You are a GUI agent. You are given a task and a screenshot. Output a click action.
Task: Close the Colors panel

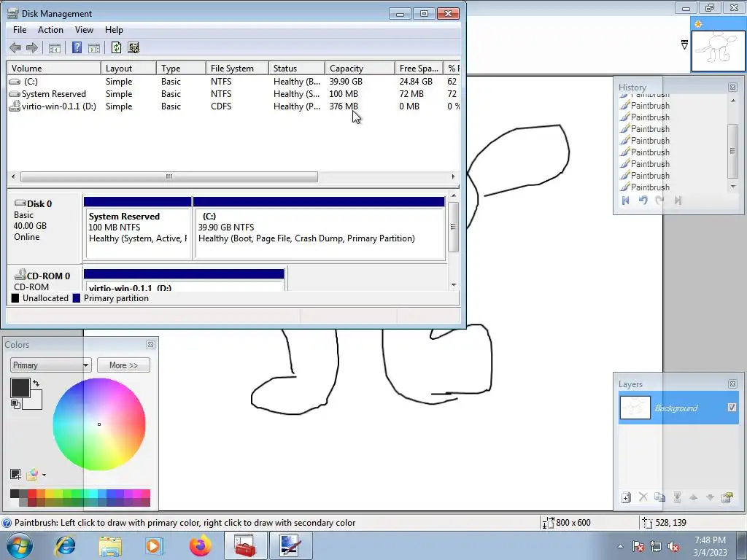click(x=150, y=344)
